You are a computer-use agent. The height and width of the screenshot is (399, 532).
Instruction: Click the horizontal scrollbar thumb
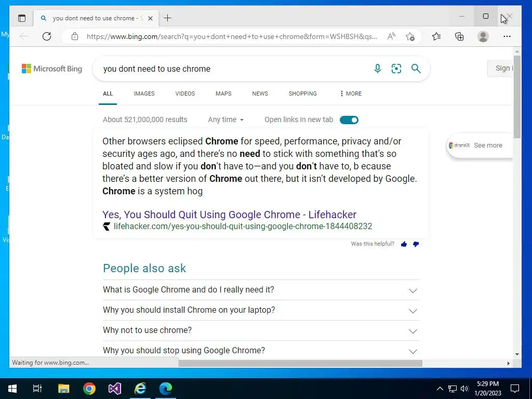(x=300, y=363)
